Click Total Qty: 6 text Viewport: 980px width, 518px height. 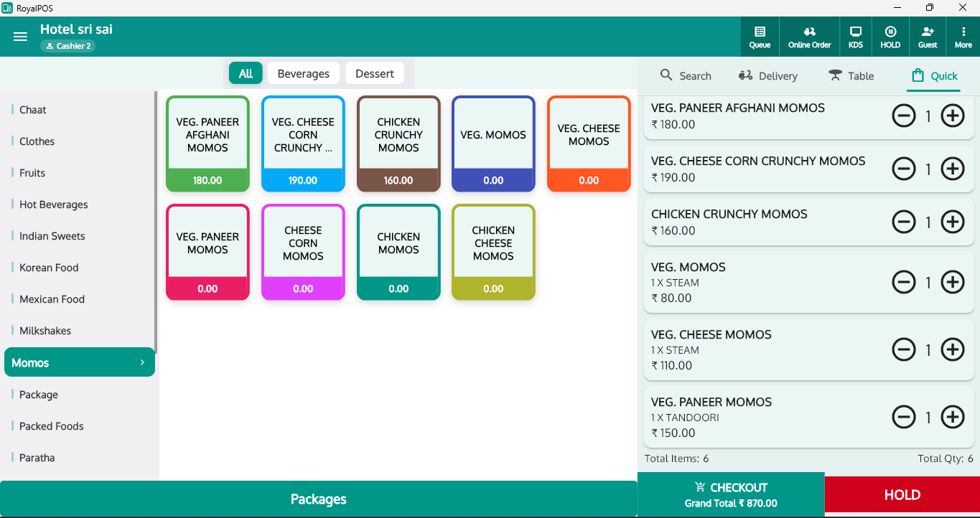946,458
